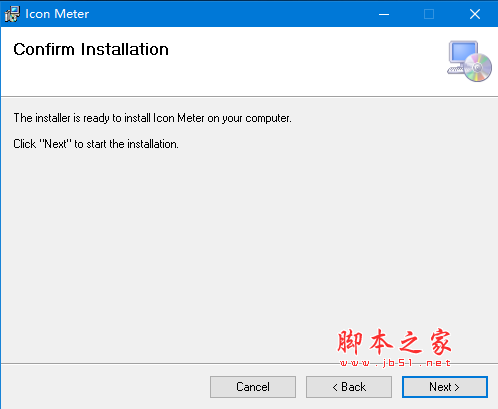Click the Confirm Installation heading
Screen dimensions: 498x409
(x=91, y=49)
